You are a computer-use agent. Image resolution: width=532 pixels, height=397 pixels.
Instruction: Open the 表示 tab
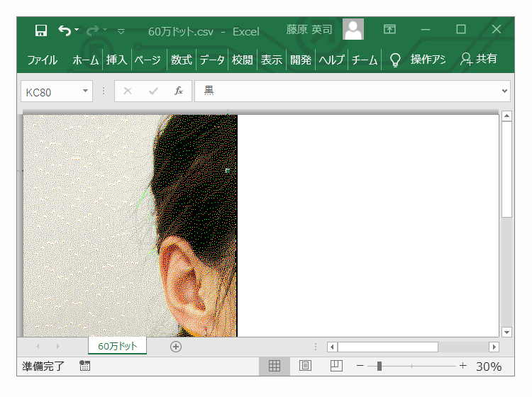(x=272, y=60)
